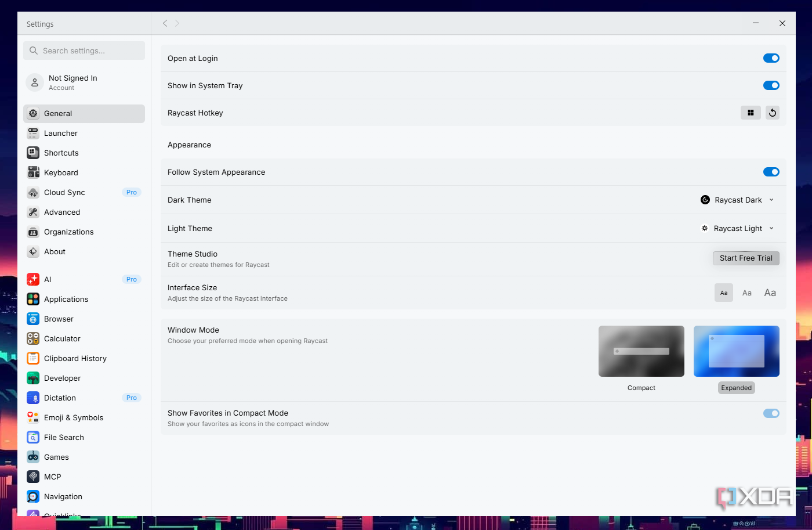
Task: Disable Open at Login toggle
Action: [x=771, y=58]
